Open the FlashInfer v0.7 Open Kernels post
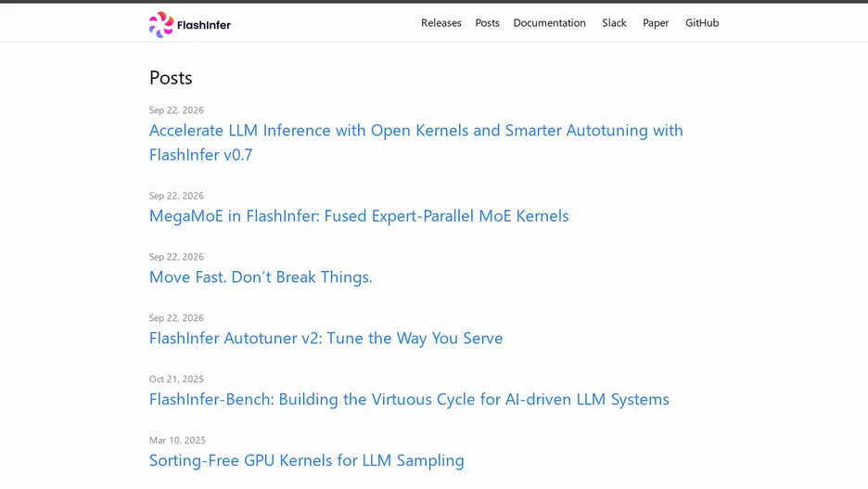Image resolution: width=868 pixels, height=489 pixels. [x=415, y=142]
